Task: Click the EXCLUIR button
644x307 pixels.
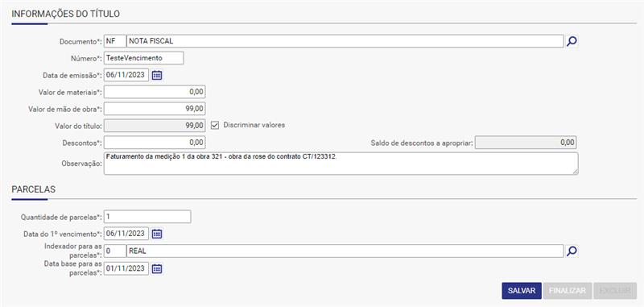Action: 615,291
